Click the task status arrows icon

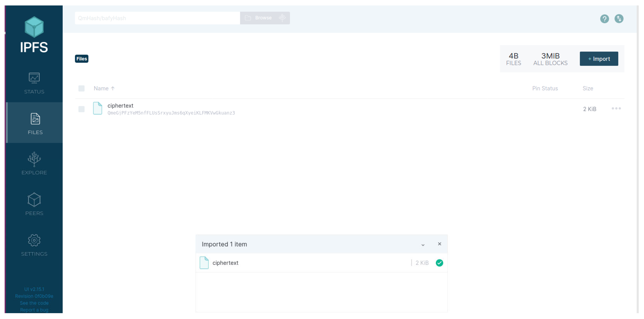coord(619,19)
